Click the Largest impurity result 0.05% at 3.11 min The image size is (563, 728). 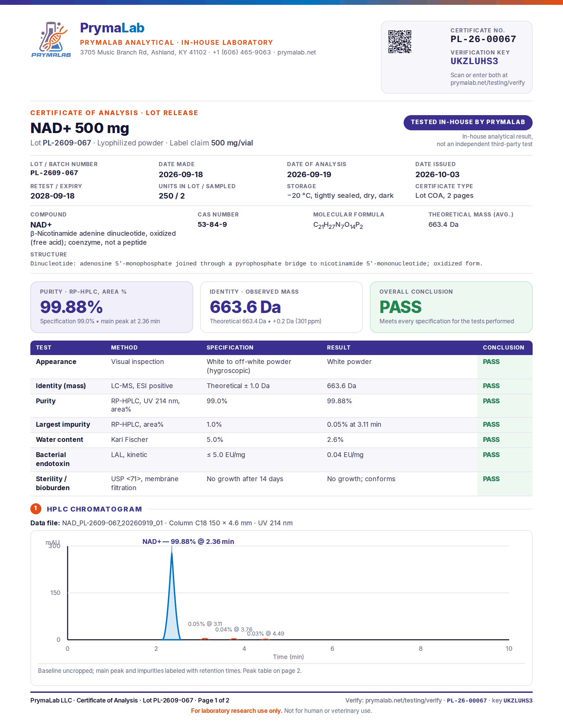tap(354, 424)
